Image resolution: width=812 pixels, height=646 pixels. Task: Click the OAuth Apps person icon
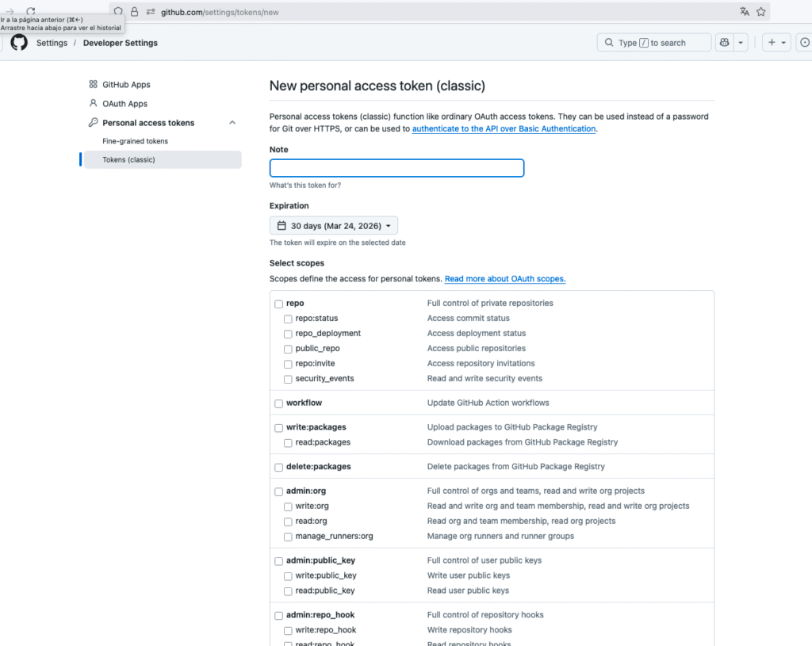pos(94,104)
